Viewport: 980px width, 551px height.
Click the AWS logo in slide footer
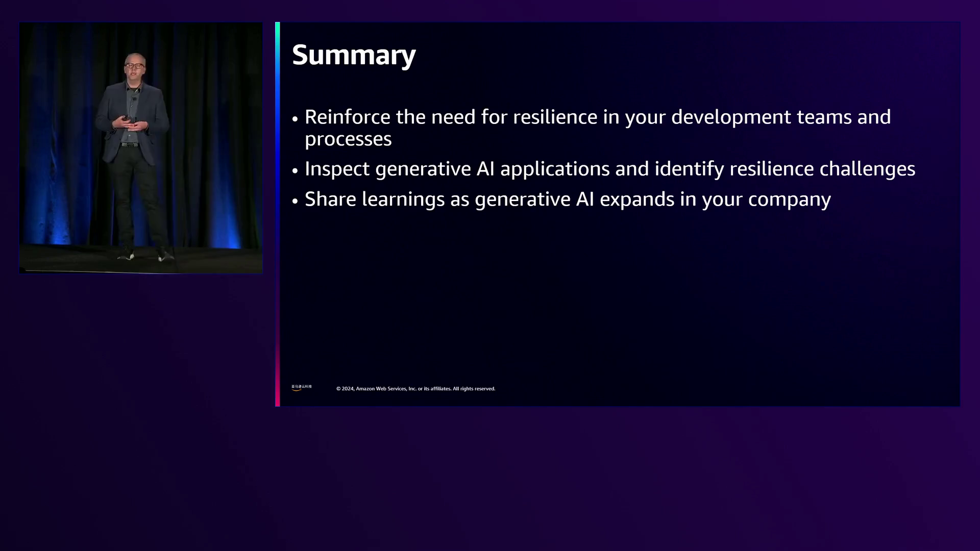[301, 388]
